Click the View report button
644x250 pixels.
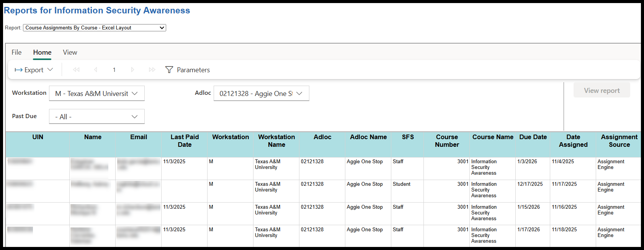point(602,91)
